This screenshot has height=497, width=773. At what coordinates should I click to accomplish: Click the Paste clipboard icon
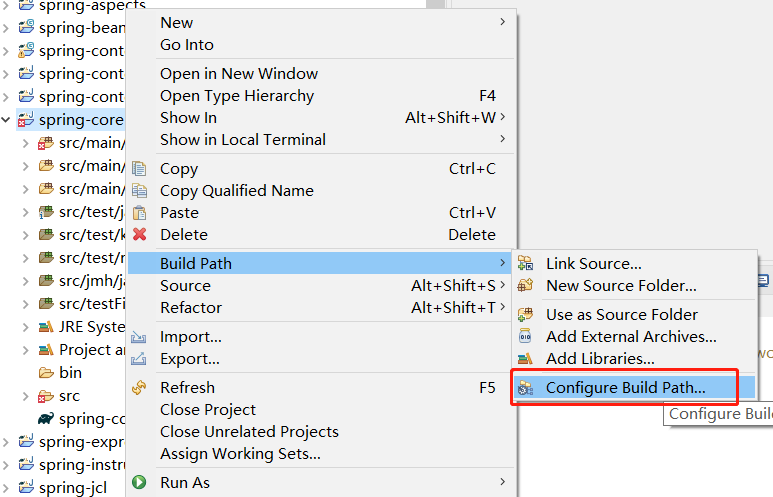pyautogui.click(x=140, y=213)
